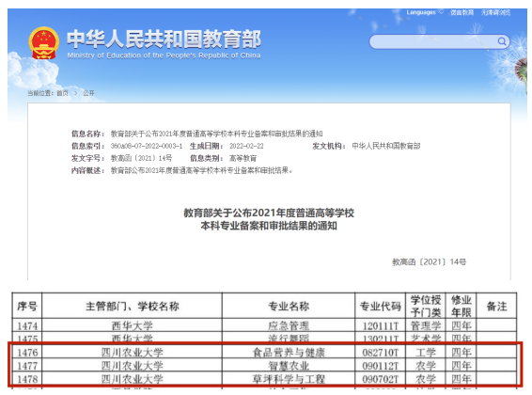This screenshot has width=532, height=395.
Task: Select issuing agency 中华人民共和国教育部 text
Action: click(385, 146)
